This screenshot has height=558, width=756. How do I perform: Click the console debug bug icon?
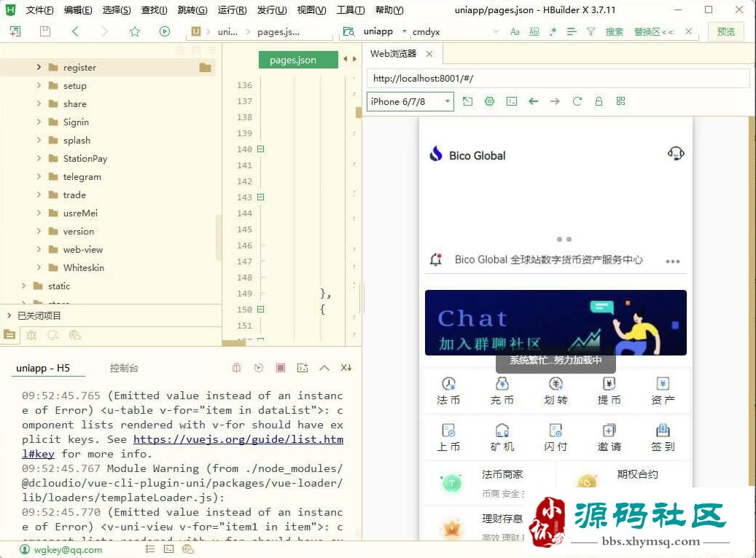tap(236, 368)
